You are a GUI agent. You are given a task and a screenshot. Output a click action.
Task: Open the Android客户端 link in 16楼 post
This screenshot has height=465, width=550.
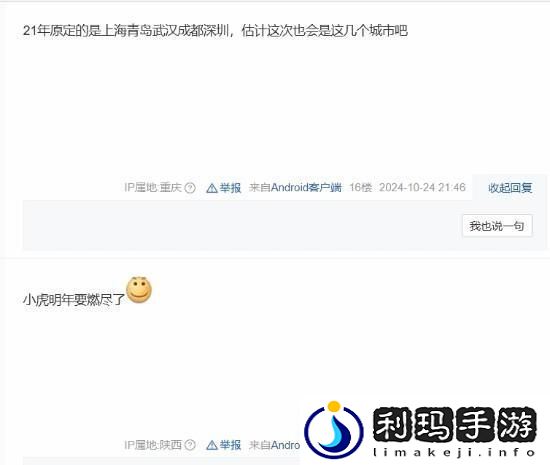306,188
